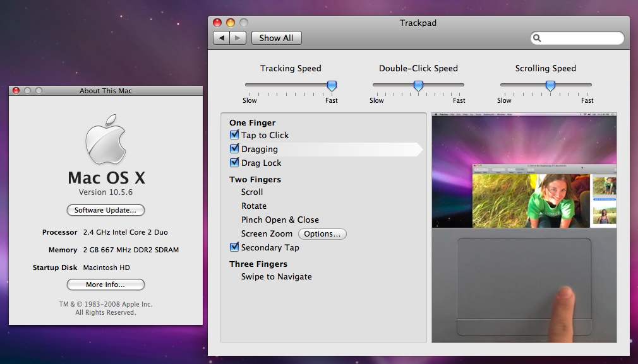Select the Screen Zoom gesture row
This screenshot has width=638, height=364.
coord(267,233)
